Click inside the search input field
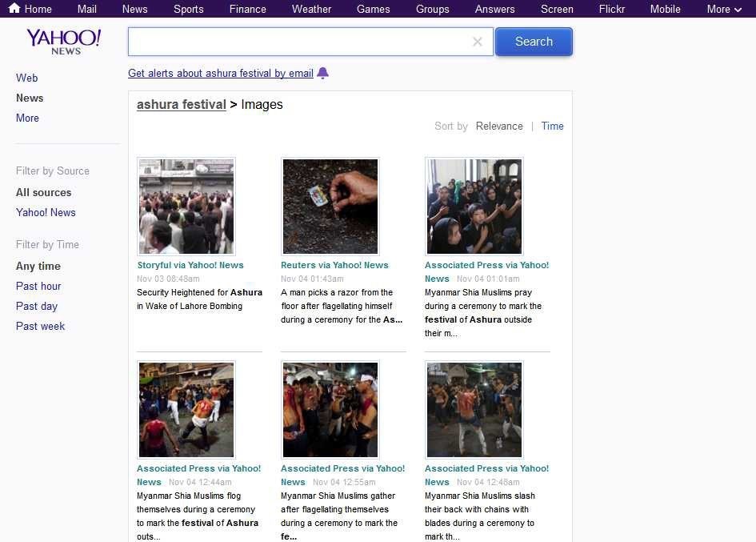 [300, 42]
